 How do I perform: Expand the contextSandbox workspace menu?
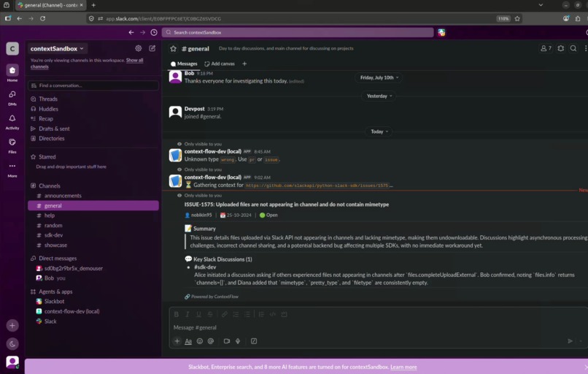coord(57,48)
